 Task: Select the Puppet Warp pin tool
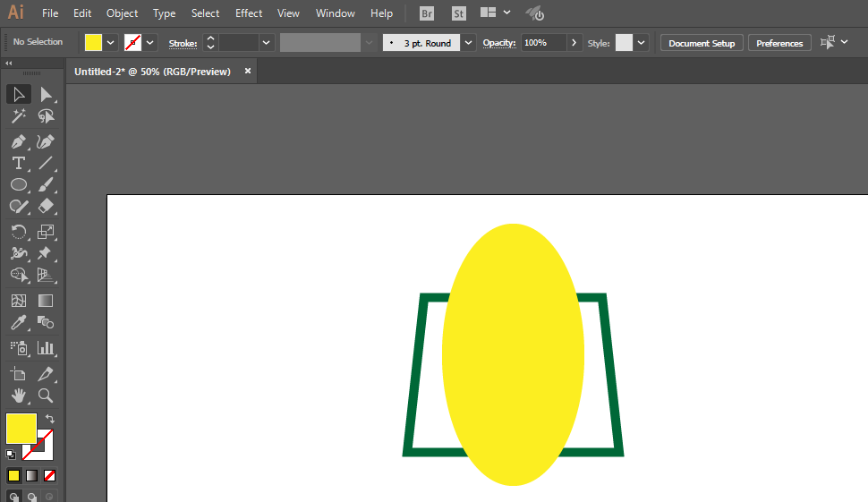coord(46,253)
